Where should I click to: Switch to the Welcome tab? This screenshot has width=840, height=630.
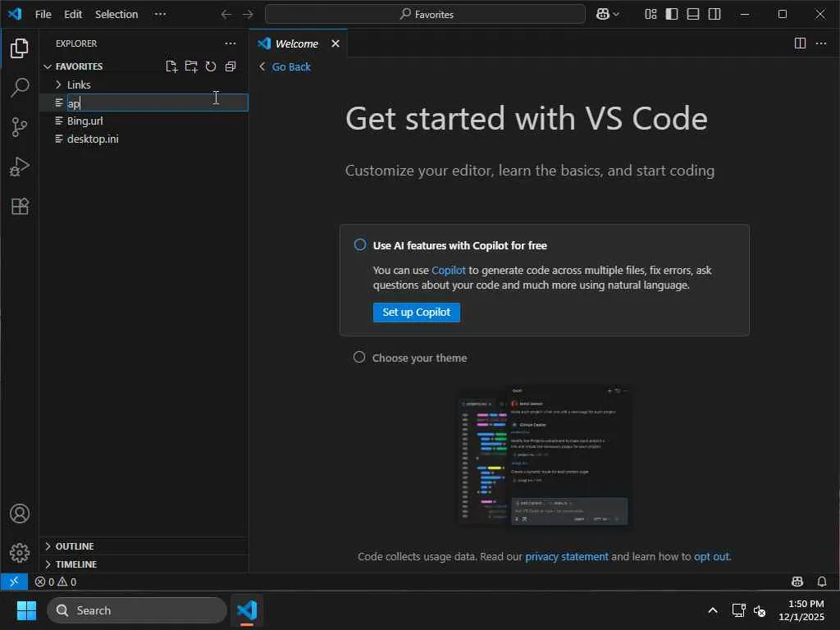[296, 44]
